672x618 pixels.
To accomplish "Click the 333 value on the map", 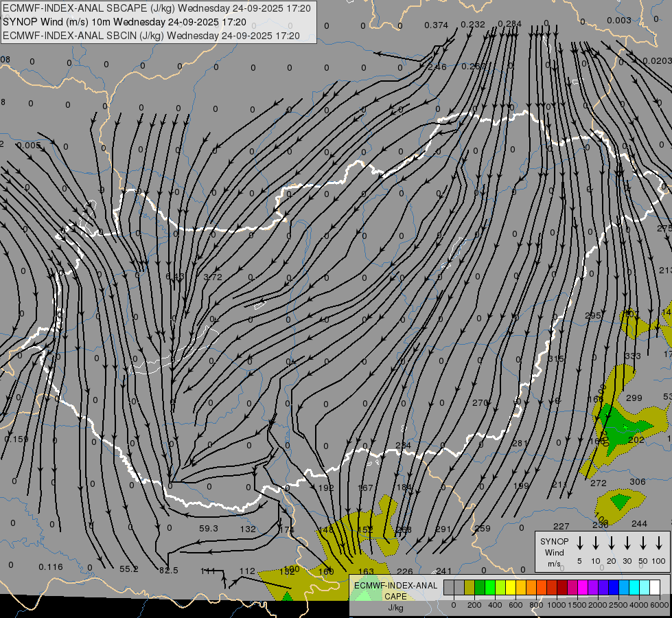I will pos(633,356).
